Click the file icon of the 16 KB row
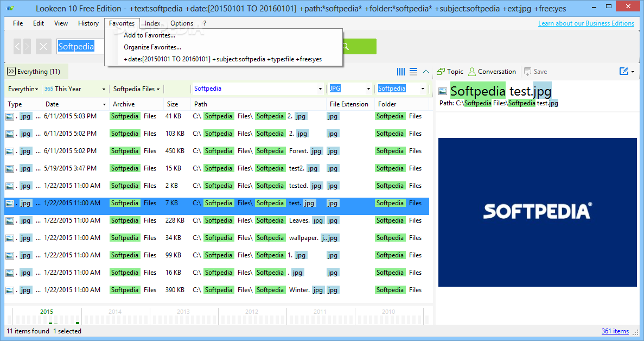644x341 pixels. click(x=10, y=273)
